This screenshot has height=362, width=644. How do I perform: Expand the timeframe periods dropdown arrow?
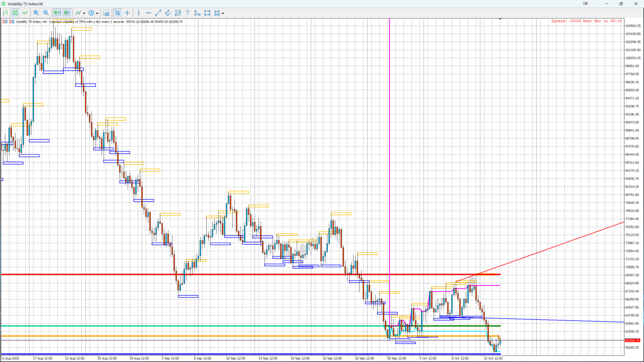click(x=97, y=13)
